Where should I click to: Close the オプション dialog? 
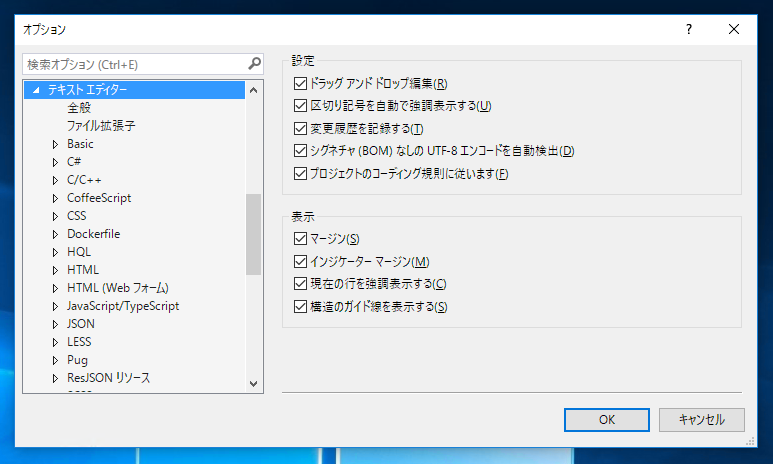[x=734, y=30]
